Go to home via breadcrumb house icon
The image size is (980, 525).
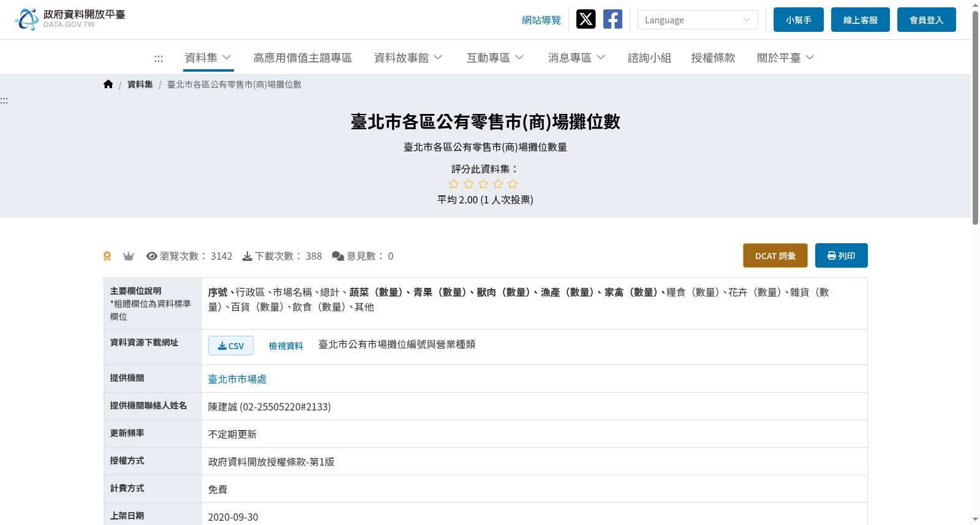pyautogui.click(x=108, y=85)
